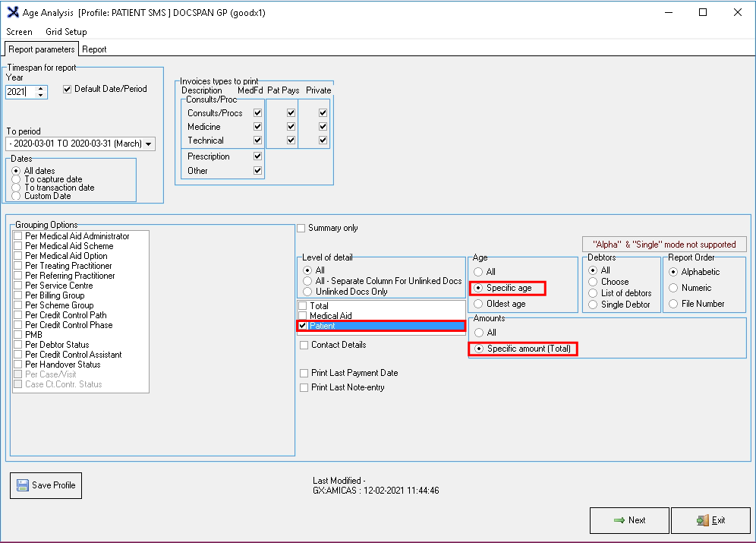The image size is (756, 543).
Task: Check Per Medical Aid Scheme grouping option
Action: tap(18, 246)
